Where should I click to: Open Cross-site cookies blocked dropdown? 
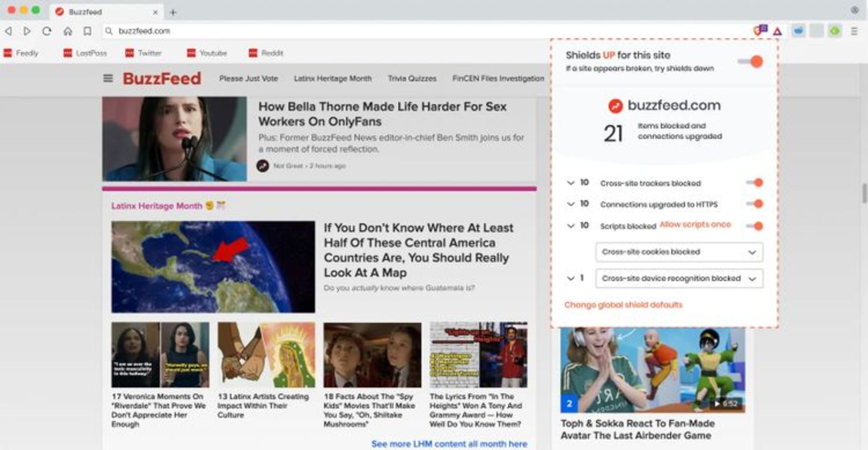pyautogui.click(x=679, y=252)
